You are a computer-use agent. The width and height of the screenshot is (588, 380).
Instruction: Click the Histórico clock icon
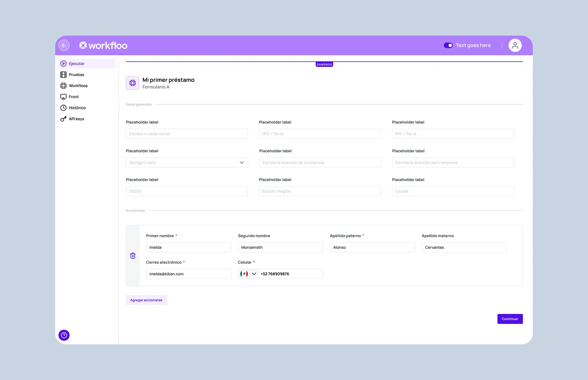[63, 108]
